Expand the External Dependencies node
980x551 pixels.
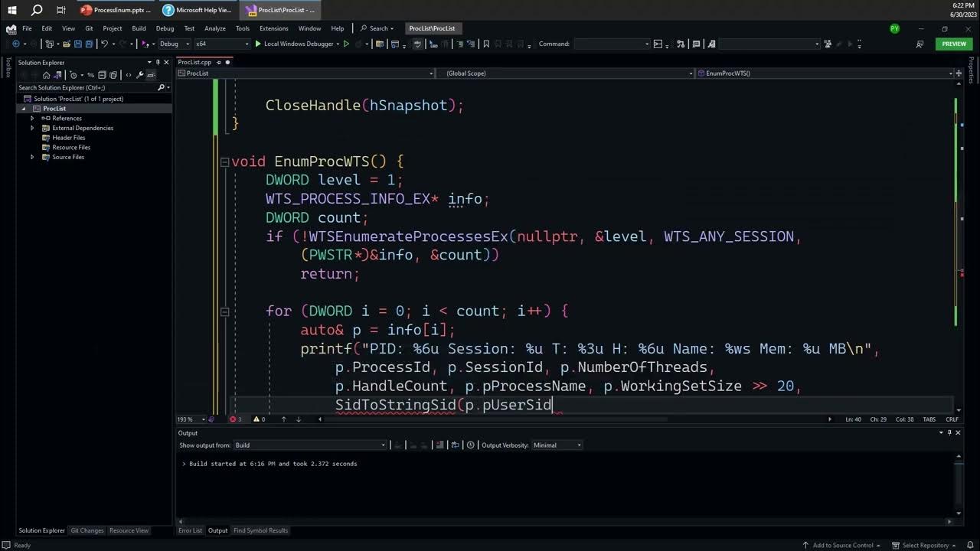pos(33,128)
